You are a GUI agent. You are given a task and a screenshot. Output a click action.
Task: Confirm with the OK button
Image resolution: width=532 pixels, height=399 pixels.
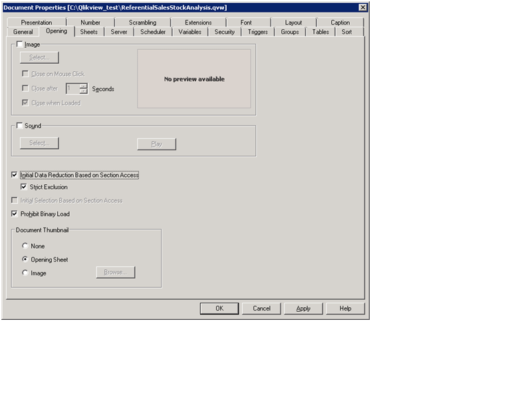pos(219,308)
